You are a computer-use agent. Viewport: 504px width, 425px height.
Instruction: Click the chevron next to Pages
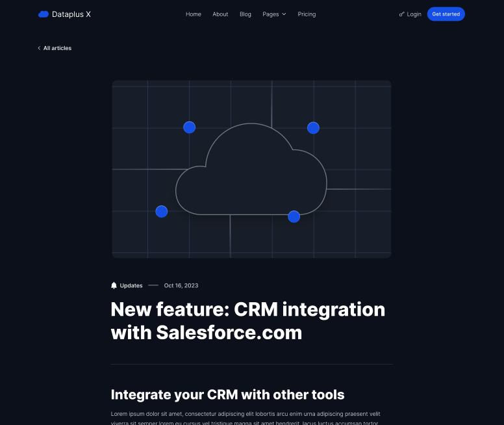[284, 14]
